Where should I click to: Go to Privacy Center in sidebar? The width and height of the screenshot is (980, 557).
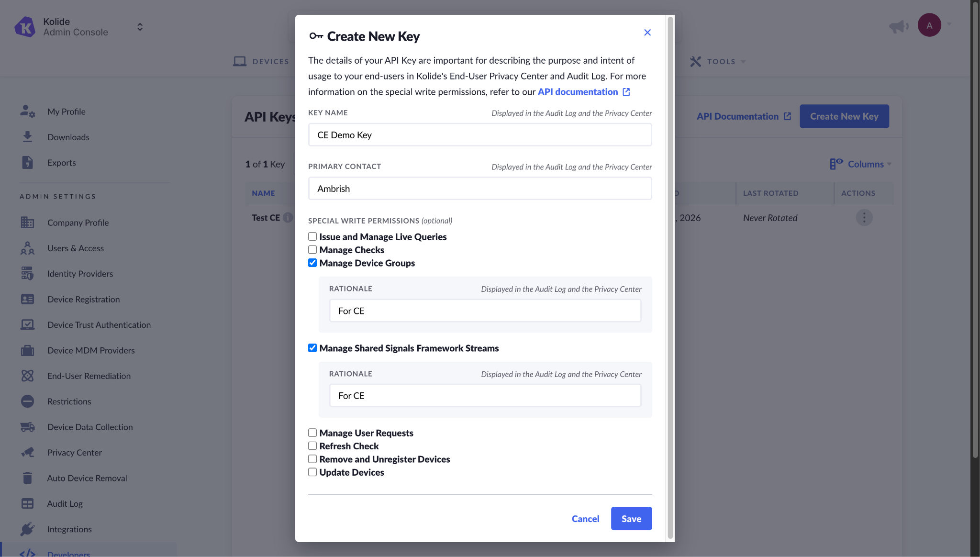coord(74,453)
